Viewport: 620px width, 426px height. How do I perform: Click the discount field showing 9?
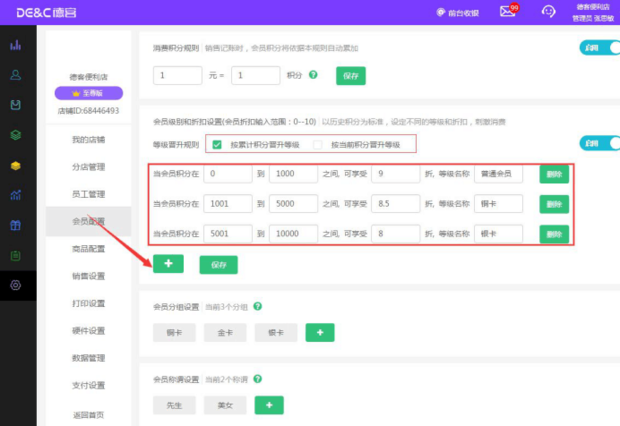coord(395,174)
